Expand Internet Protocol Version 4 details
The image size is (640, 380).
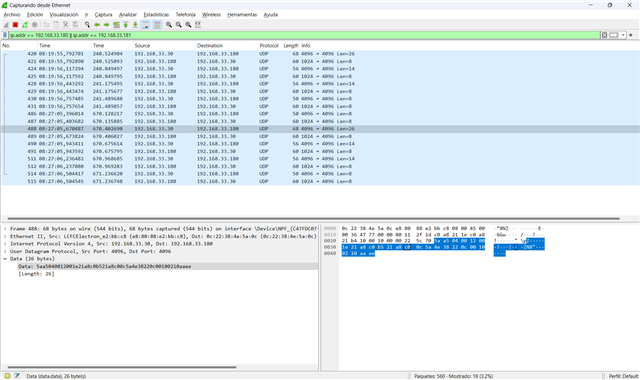pyautogui.click(x=5, y=244)
